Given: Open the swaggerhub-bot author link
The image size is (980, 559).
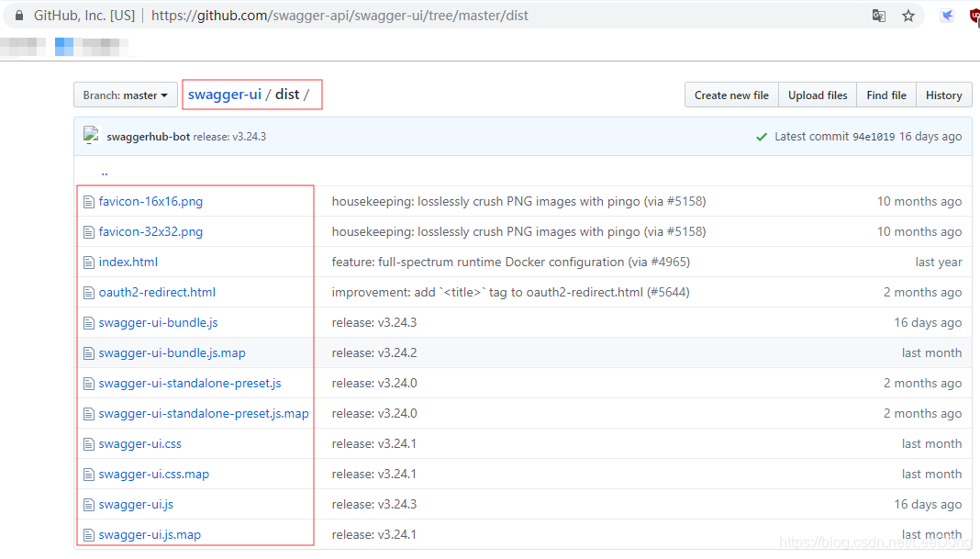Looking at the screenshot, I should 148,137.
